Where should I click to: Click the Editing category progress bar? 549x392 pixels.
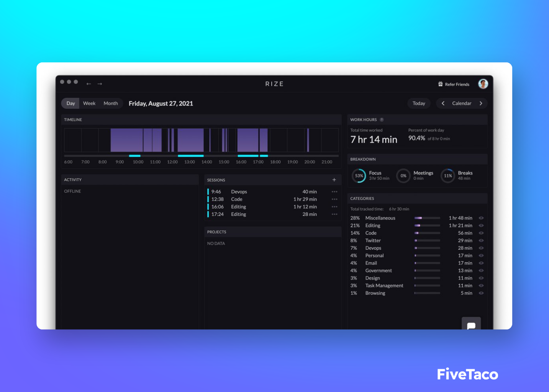pyautogui.click(x=427, y=225)
